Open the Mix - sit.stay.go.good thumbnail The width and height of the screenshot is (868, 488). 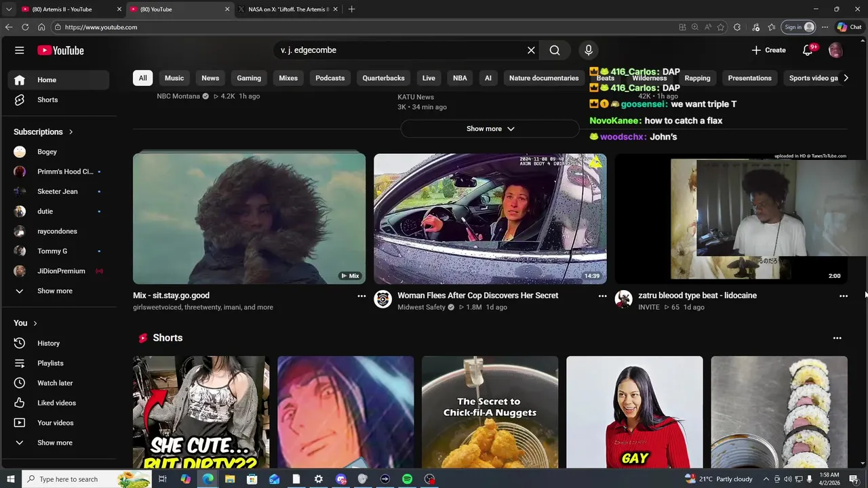pyautogui.click(x=249, y=218)
